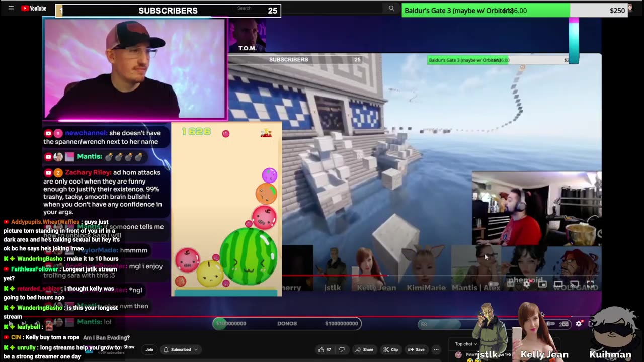Expand the Top chat mode dropdown
The height and width of the screenshot is (362, 644).
pyautogui.click(x=466, y=344)
